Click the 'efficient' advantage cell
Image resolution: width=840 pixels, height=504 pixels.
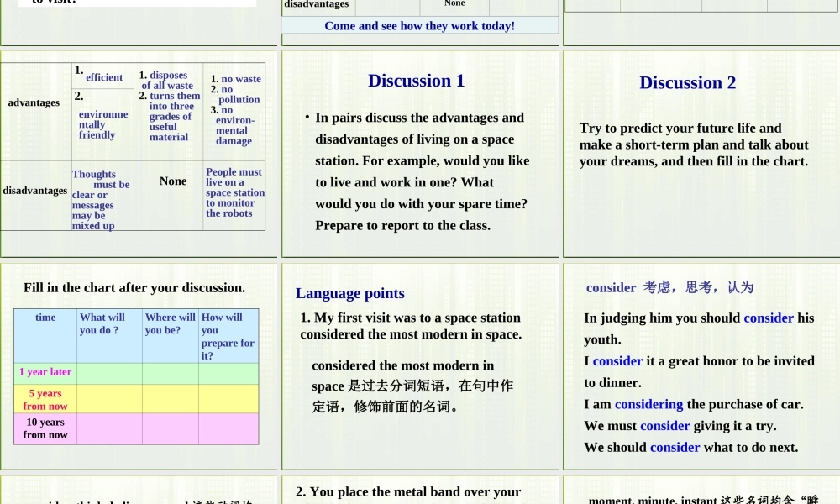102,76
